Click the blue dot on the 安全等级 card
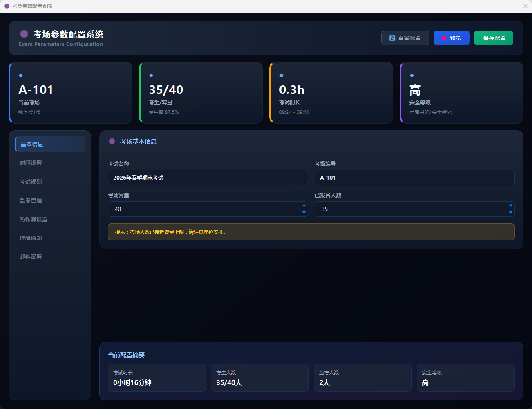 [411, 76]
